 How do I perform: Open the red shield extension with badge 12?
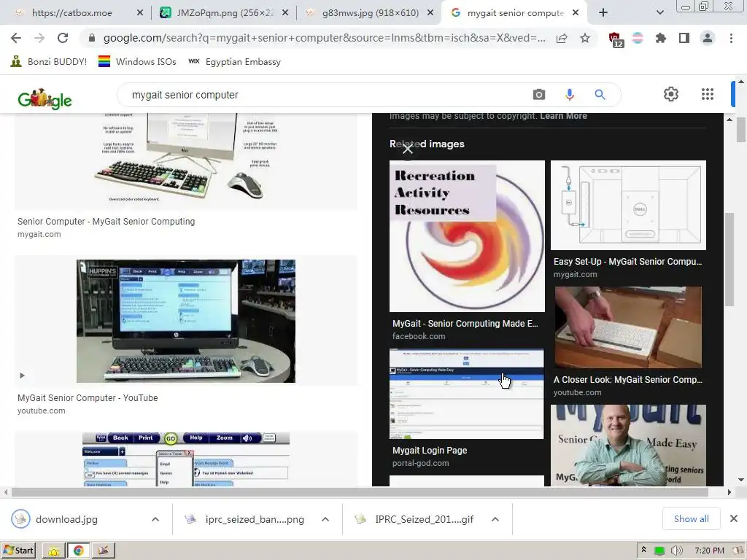tap(616, 39)
